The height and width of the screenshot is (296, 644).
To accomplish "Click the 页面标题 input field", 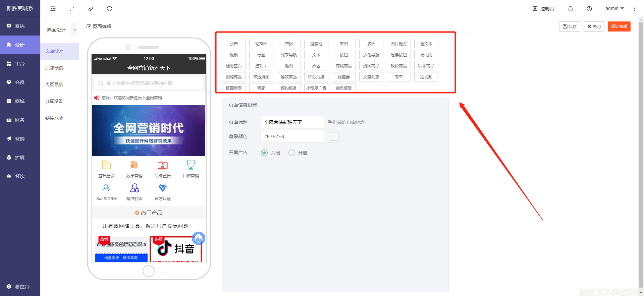I will click(292, 122).
